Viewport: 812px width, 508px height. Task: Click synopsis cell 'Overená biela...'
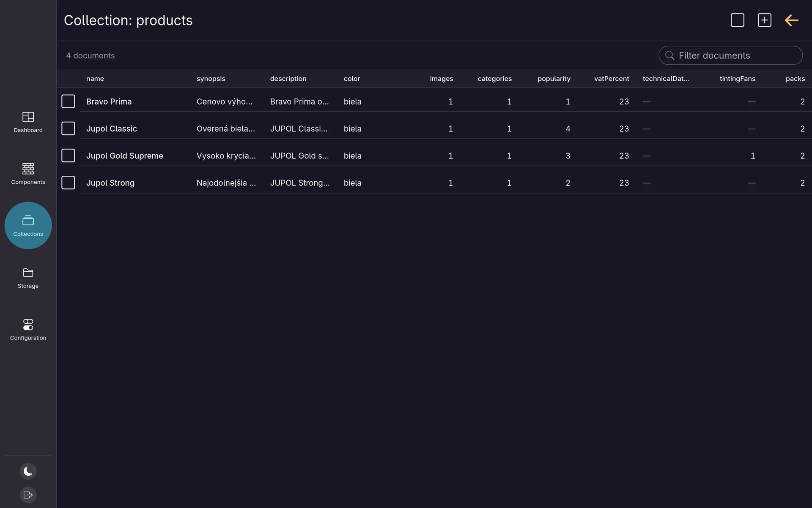pos(225,129)
